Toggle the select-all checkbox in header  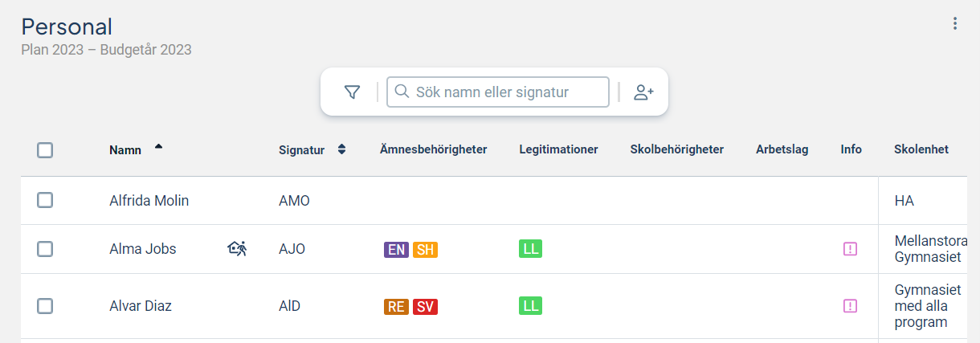click(x=45, y=149)
